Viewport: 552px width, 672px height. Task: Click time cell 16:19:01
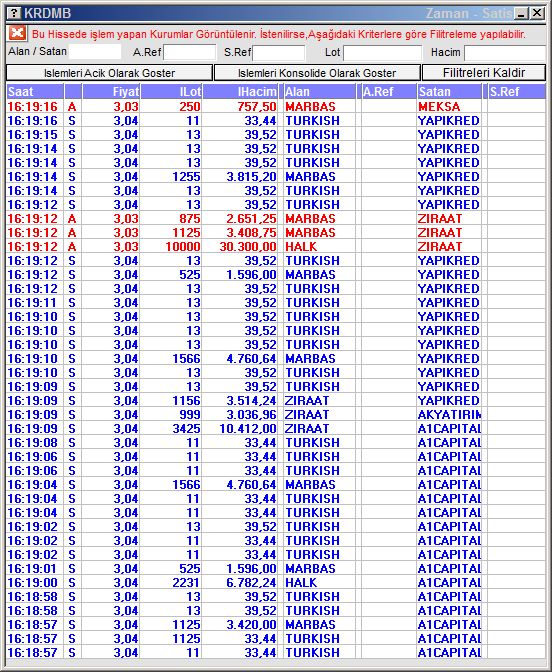pyautogui.click(x=35, y=569)
